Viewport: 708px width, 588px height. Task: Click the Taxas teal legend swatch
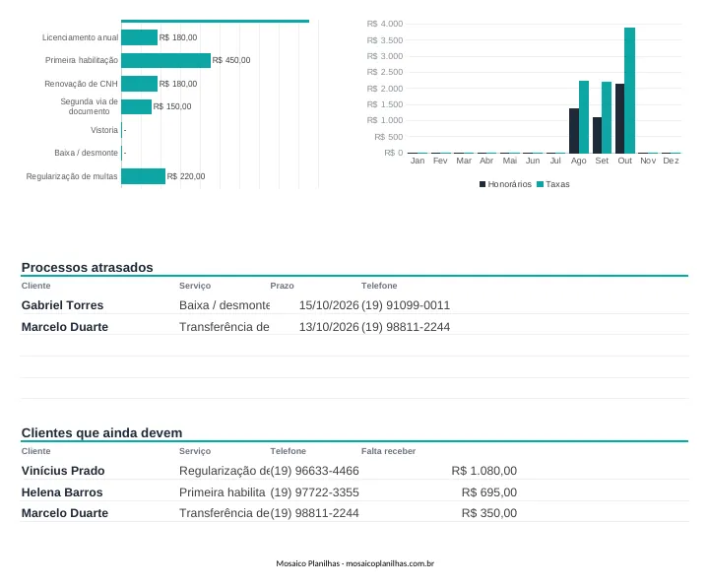pyautogui.click(x=540, y=184)
